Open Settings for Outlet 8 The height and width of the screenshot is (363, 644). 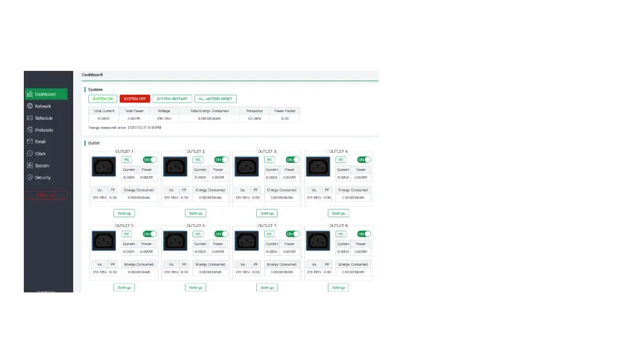(339, 288)
